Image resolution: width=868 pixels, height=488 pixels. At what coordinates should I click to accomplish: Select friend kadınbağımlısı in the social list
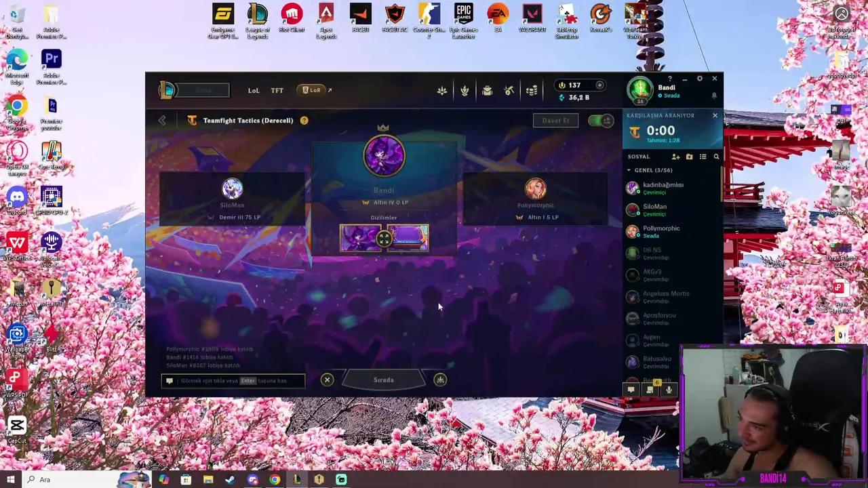673,188
